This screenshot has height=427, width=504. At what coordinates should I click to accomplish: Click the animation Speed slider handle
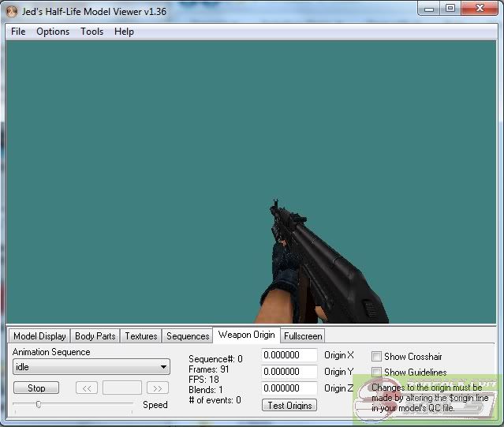click(38, 404)
